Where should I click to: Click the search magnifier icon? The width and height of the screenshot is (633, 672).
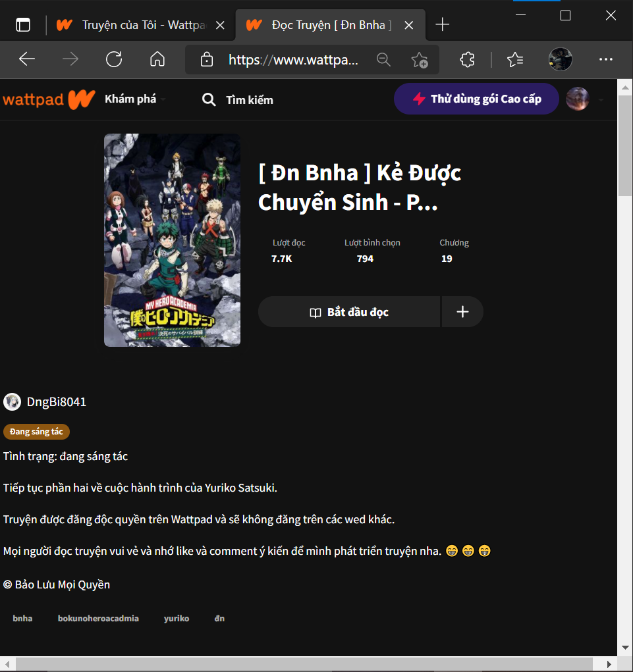209,99
